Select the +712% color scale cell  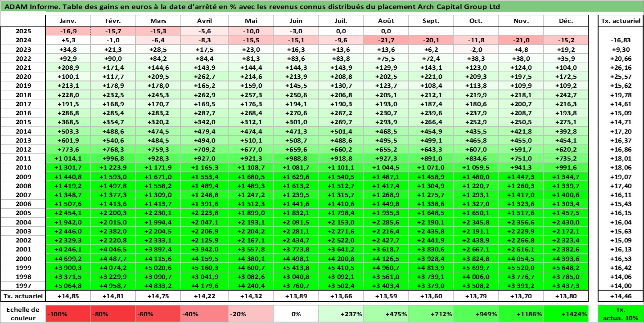tap(431, 314)
